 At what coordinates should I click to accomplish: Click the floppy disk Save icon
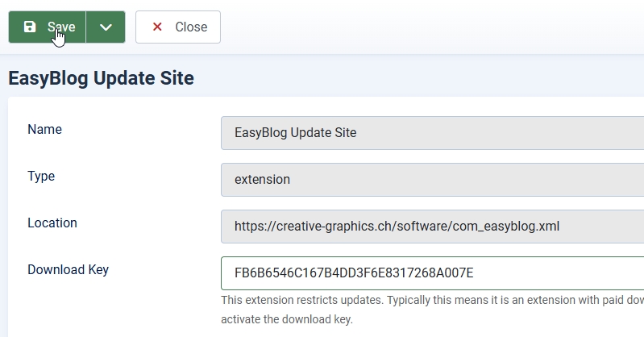pos(30,27)
